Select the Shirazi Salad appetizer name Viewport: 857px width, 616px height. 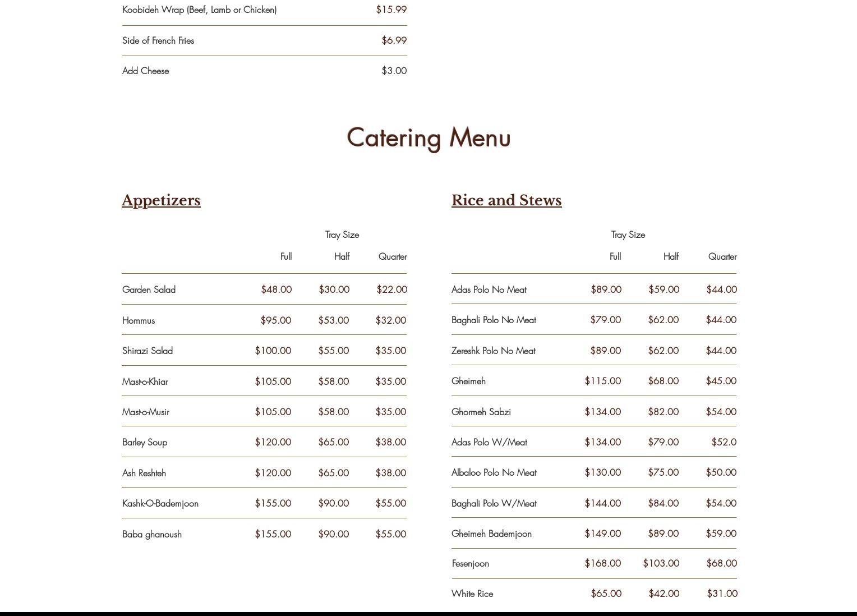click(148, 351)
